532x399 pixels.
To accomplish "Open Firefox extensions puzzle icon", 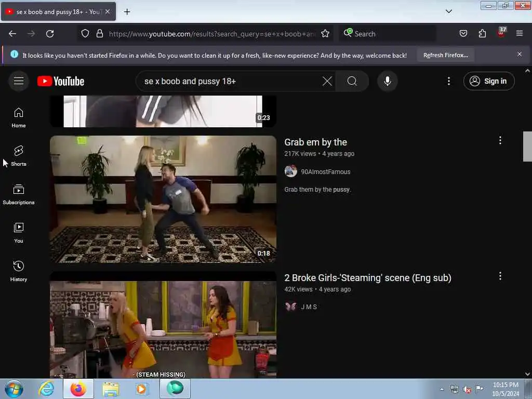I will point(482,34).
